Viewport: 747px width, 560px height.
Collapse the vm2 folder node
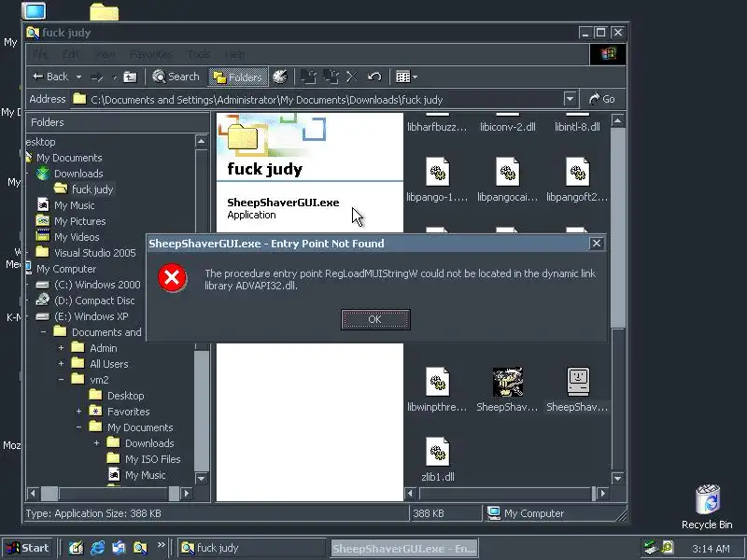pos(61,380)
